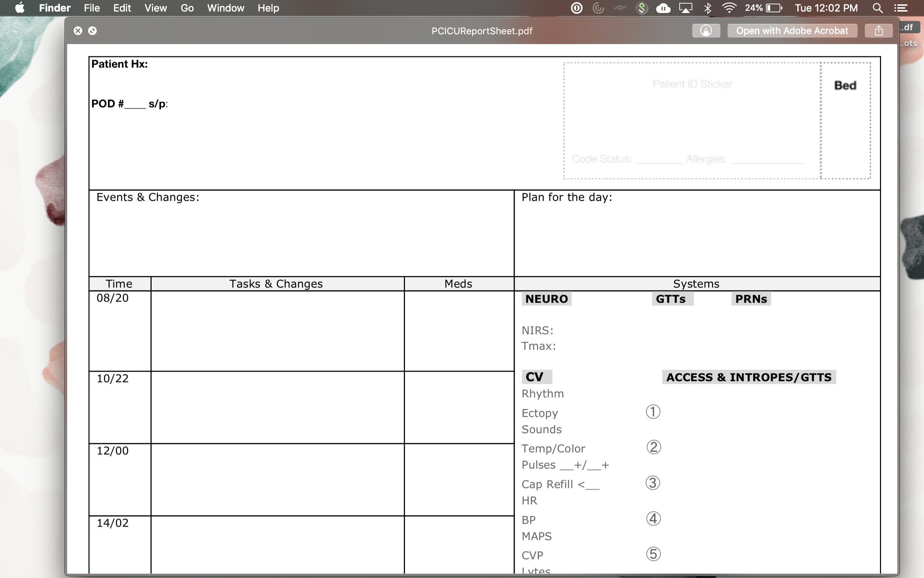Click circled number 5 access line
Image resolution: width=924 pixels, height=578 pixels.
(x=653, y=554)
